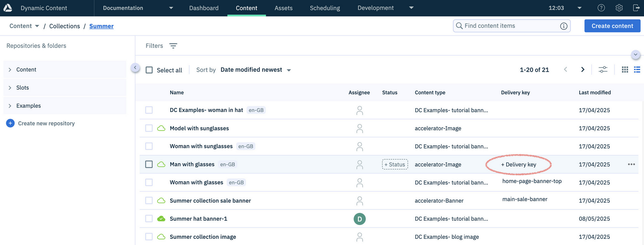Viewport: 644px width, 245px height.
Task: Switch to list view
Action: tap(637, 70)
